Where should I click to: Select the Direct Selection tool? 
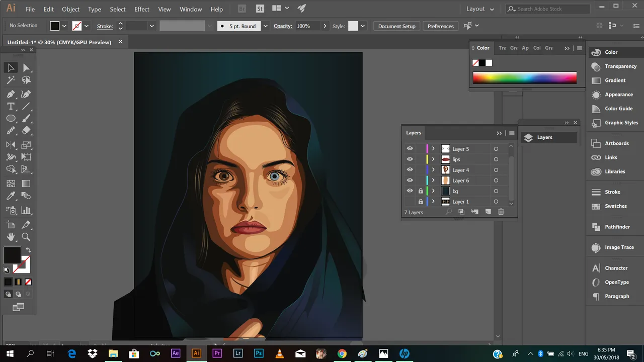click(26, 67)
